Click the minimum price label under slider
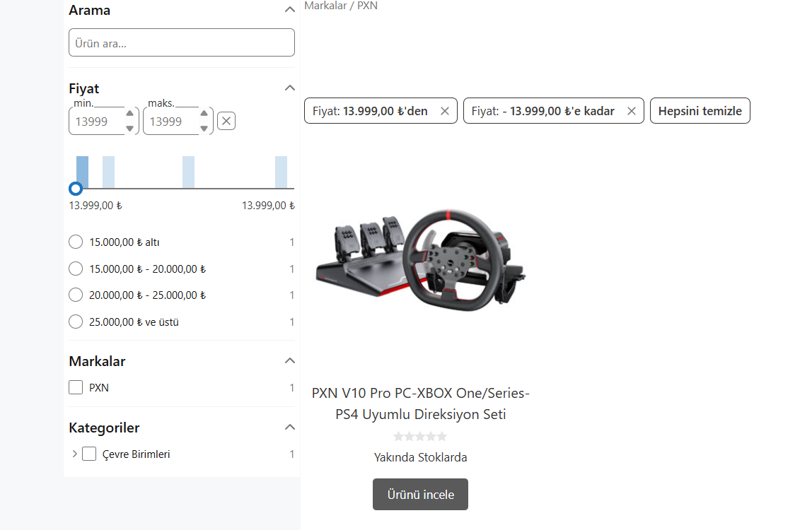The image size is (812, 530). [95, 206]
